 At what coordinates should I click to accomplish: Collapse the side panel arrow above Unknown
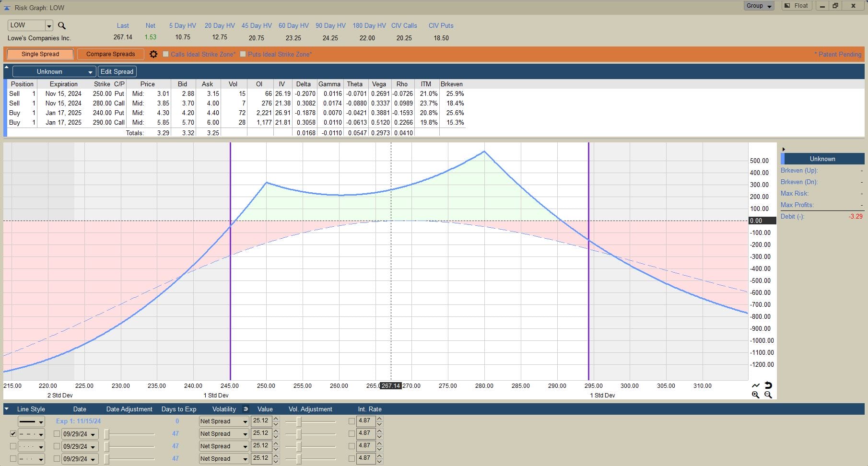point(784,149)
